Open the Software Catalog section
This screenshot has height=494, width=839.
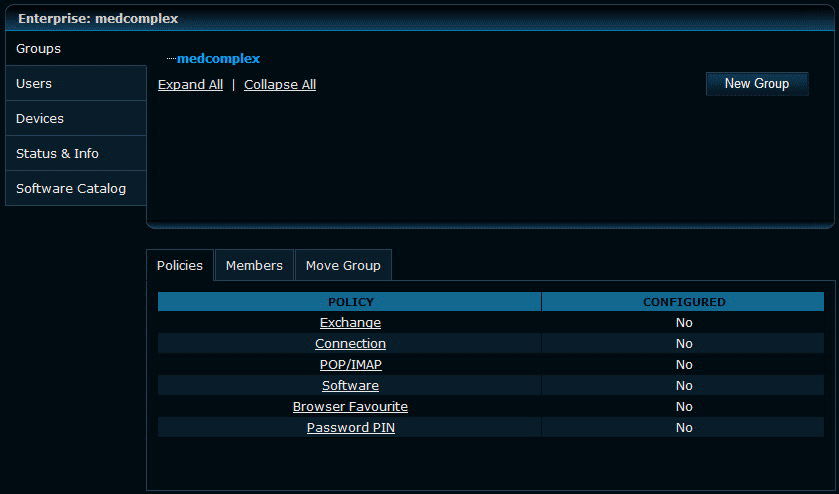75,189
